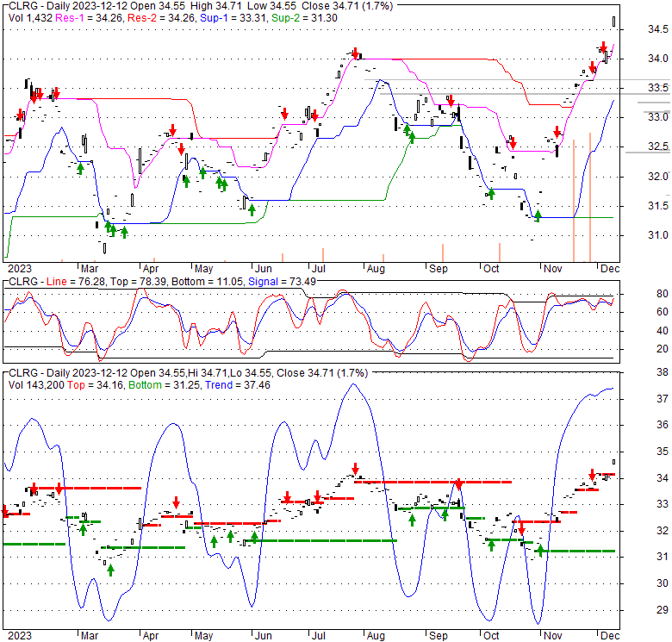Screen dimensions: 672x642
Task: Select the 'Sep' month label under the top chart
Action: (438, 269)
